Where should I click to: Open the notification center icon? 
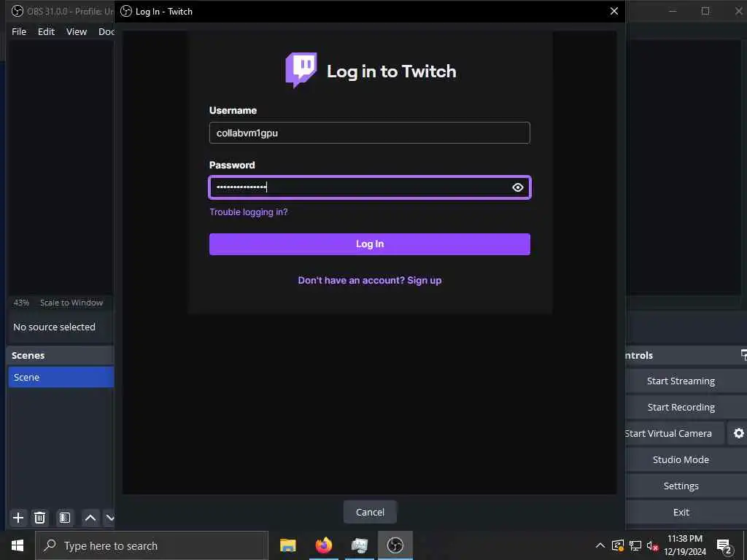[724, 546]
